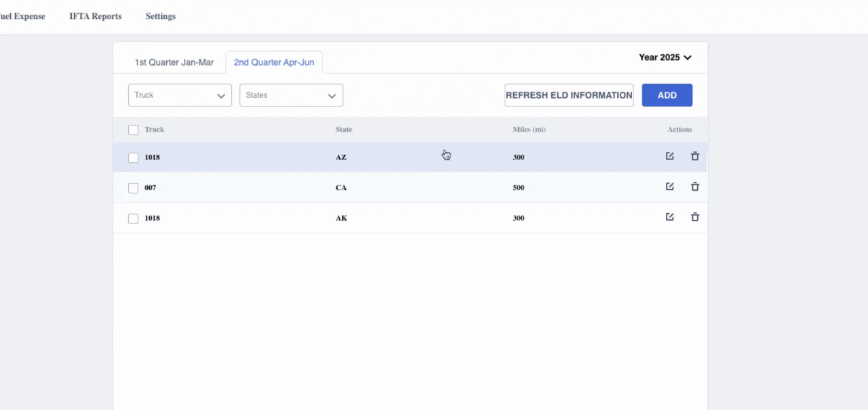Image resolution: width=868 pixels, height=410 pixels.
Task: Delete the truck 1018 AK row
Action: click(694, 217)
